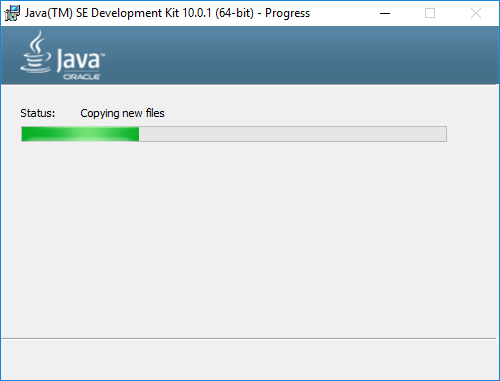Click the 'Progress' word in the title bar
The height and width of the screenshot is (381, 500).
coord(287,13)
